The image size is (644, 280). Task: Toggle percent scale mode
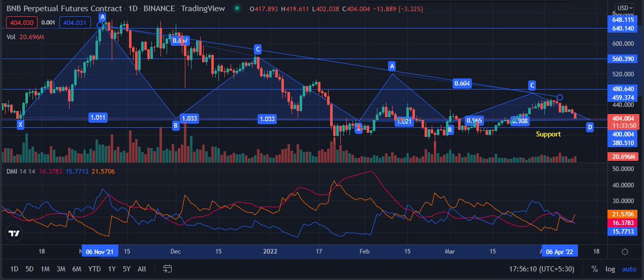point(595,269)
